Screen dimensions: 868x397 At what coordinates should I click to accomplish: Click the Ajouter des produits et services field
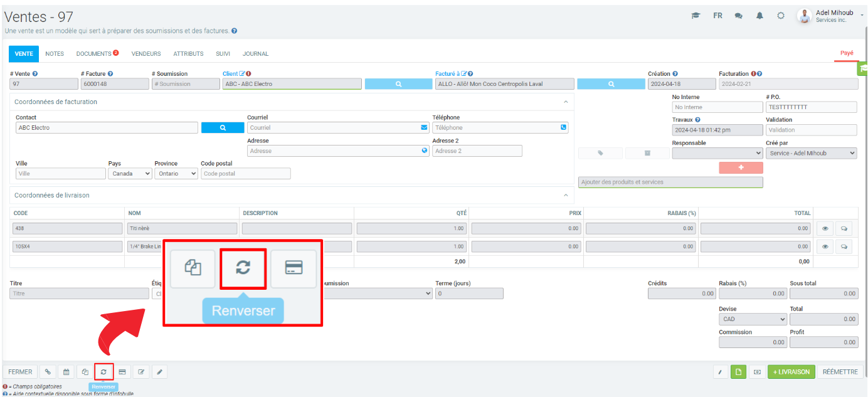[x=670, y=182]
